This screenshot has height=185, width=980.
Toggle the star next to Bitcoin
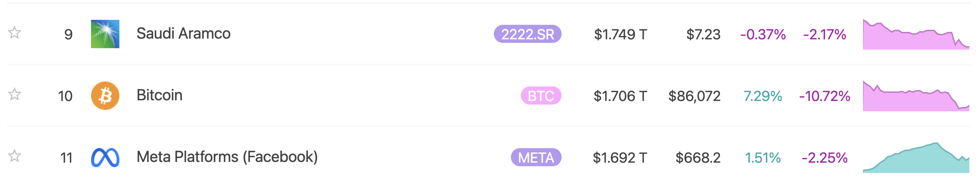[x=15, y=94]
